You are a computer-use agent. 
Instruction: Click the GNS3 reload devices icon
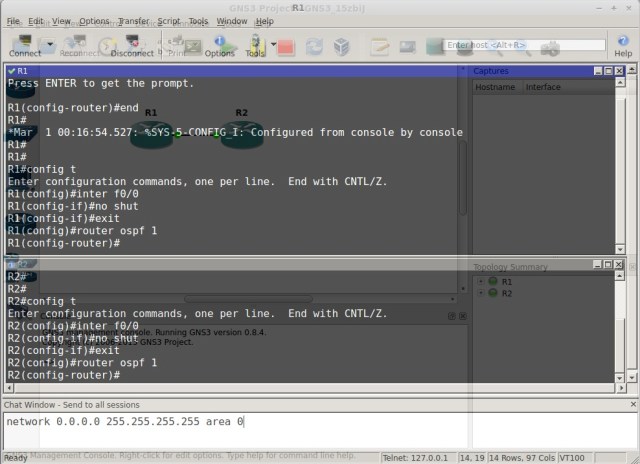coord(314,47)
